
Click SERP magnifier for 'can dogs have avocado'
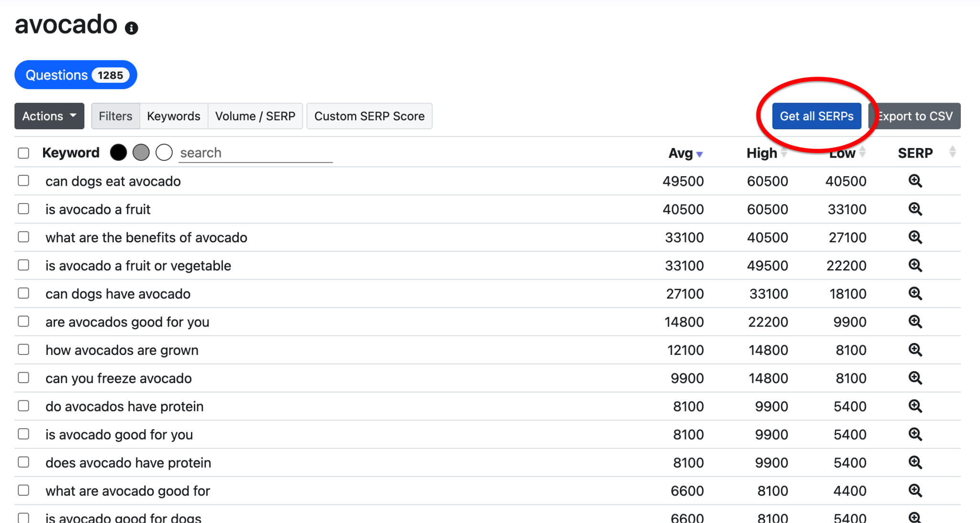coord(915,294)
